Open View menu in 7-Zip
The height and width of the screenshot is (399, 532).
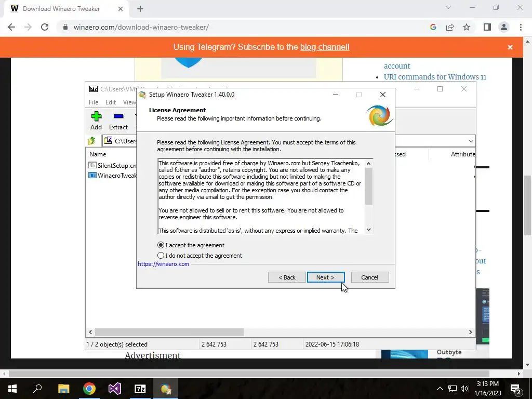click(129, 102)
